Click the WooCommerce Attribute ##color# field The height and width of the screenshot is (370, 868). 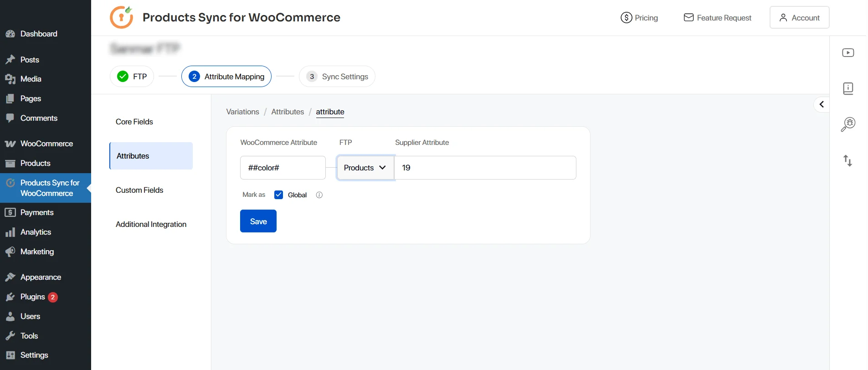pos(283,168)
